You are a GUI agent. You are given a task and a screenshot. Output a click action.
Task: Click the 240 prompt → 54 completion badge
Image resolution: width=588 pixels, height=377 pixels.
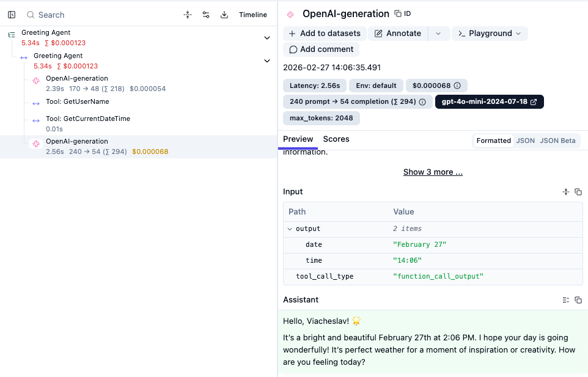(358, 102)
